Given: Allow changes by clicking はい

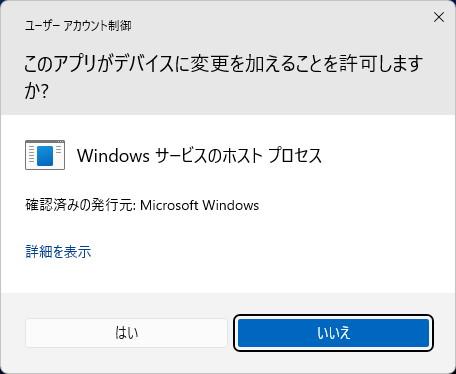Looking at the screenshot, I should click(x=126, y=333).
